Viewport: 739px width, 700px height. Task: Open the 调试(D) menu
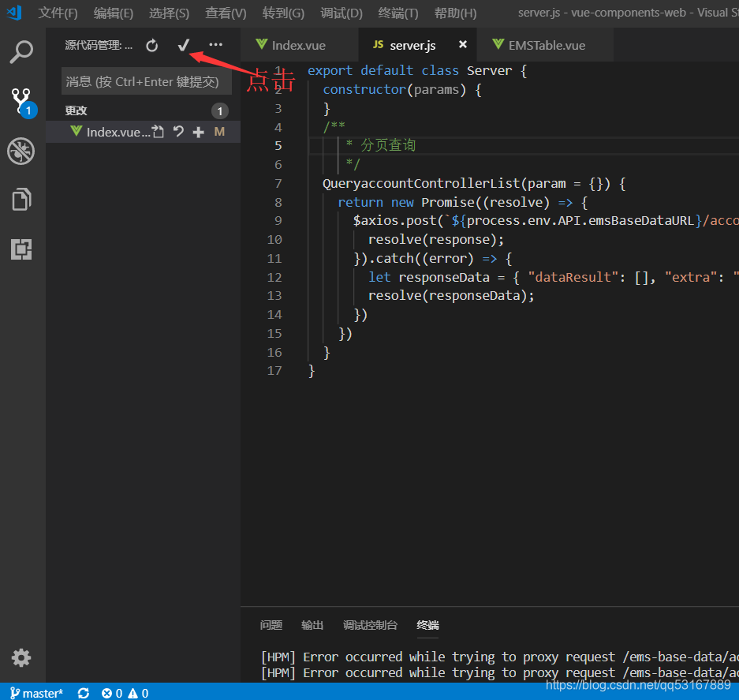coord(342,13)
